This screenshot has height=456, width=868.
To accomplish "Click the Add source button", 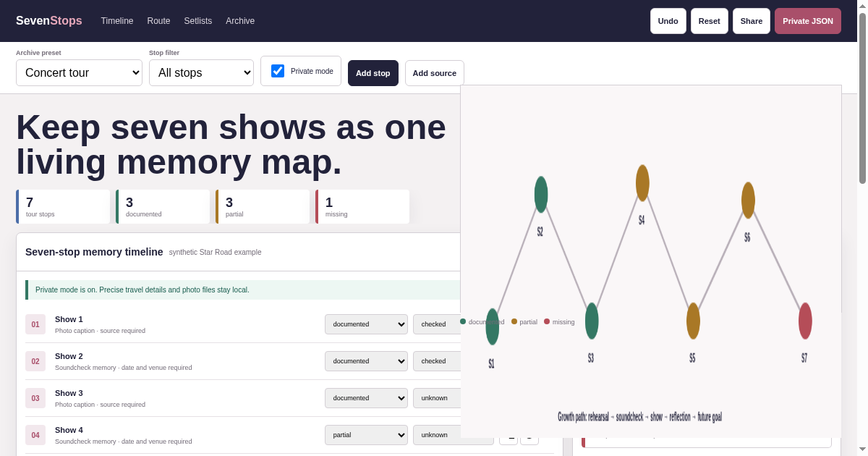I will tap(435, 73).
